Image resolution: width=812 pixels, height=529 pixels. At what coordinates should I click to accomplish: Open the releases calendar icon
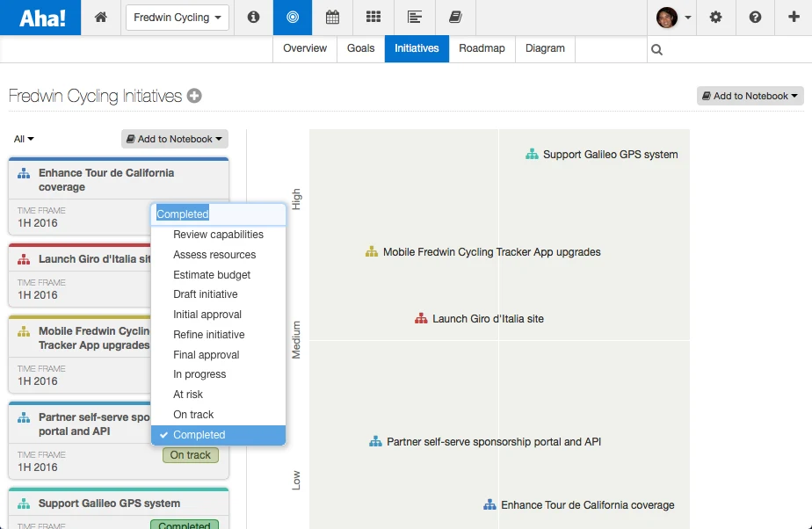[332, 18]
